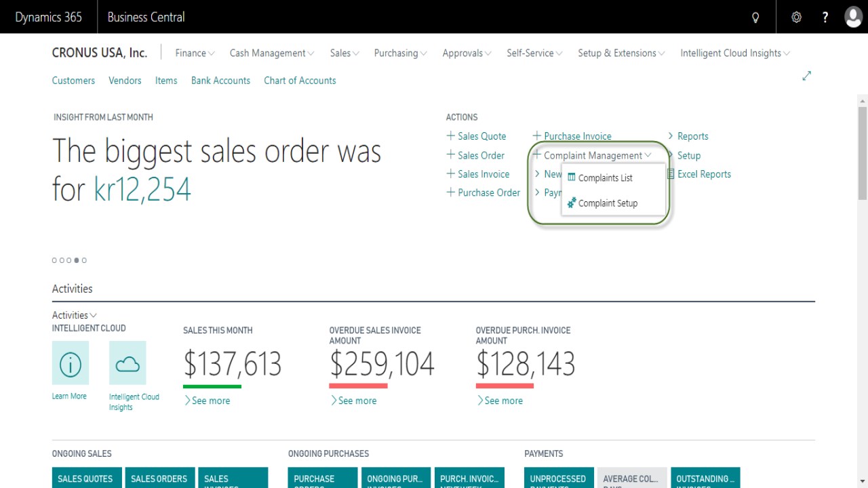Click the lightbulb ideas icon

755,18
